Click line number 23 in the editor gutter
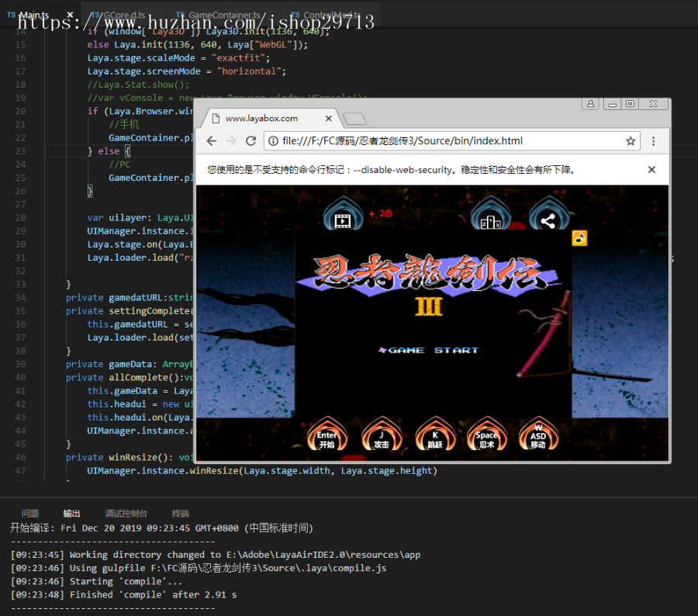The width and height of the screenshot is (698, 616). pos(20,151)
